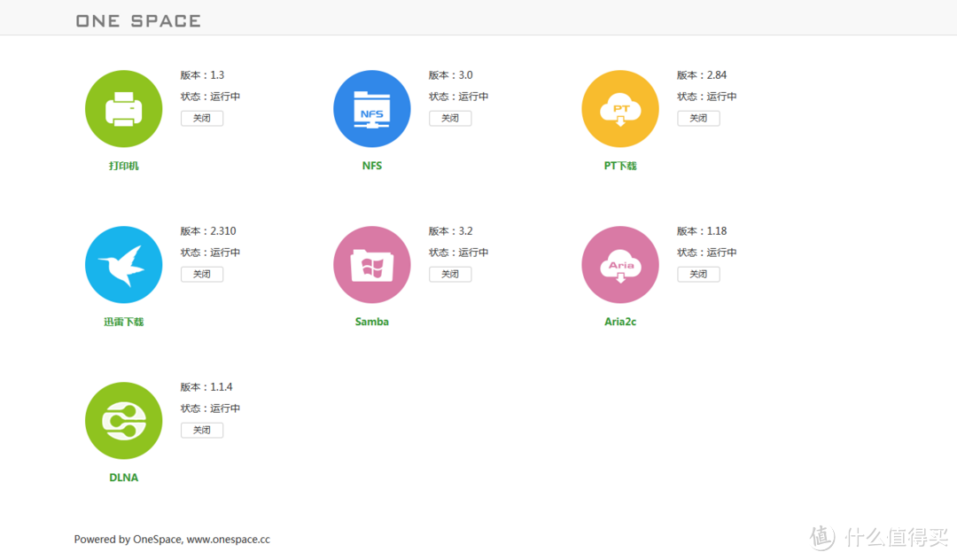Viewport: 957px width, 560px height.
Task: Click version text 版本：2.310
Action: pos(208,231)
